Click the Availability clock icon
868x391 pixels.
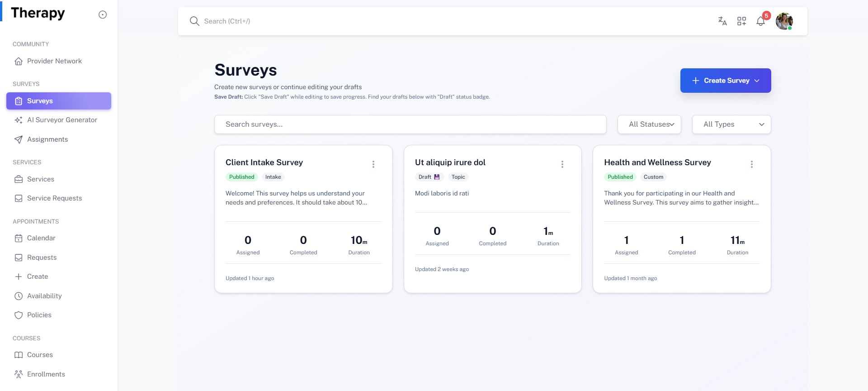coord(19,296)
